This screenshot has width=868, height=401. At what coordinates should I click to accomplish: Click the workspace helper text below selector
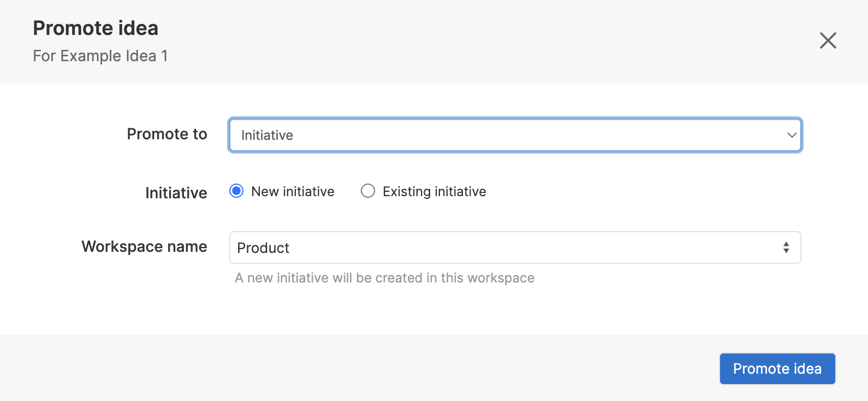(384, 278)
